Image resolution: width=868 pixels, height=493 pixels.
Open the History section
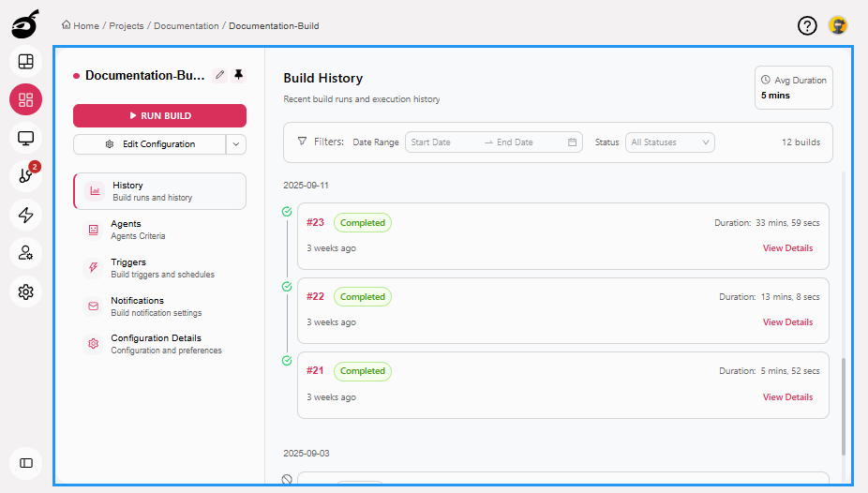[159, 191]
